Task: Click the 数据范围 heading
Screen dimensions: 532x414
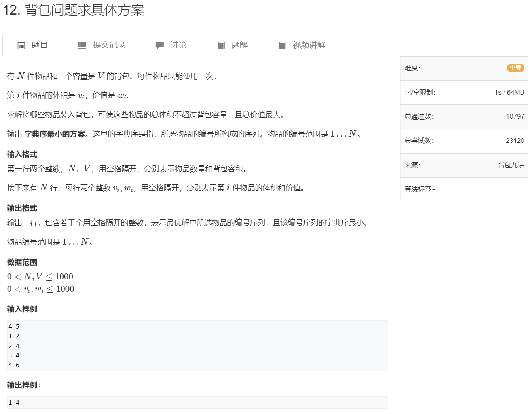Action: point(22,262)
